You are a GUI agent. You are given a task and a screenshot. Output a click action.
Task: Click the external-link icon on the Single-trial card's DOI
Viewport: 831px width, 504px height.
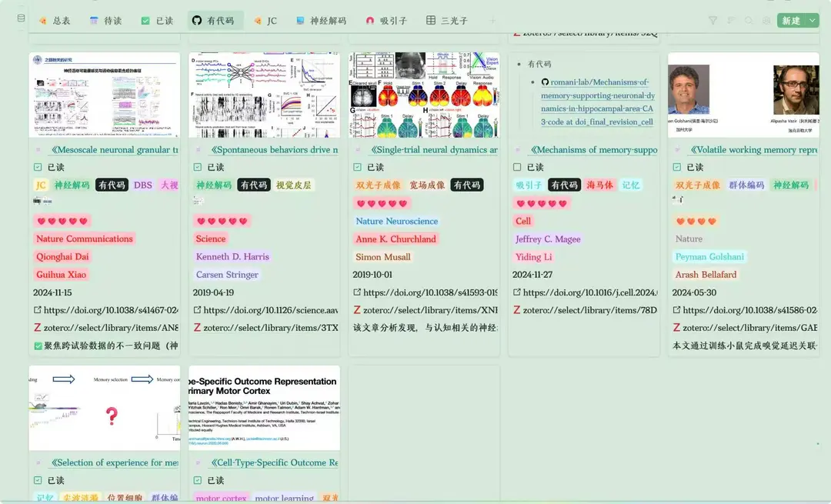click(357, 292)
